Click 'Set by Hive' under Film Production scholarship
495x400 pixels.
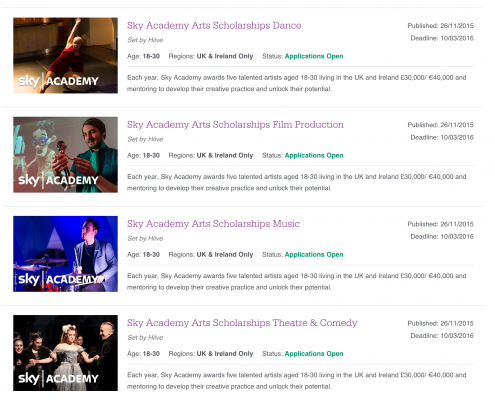[x=145, y=139]
